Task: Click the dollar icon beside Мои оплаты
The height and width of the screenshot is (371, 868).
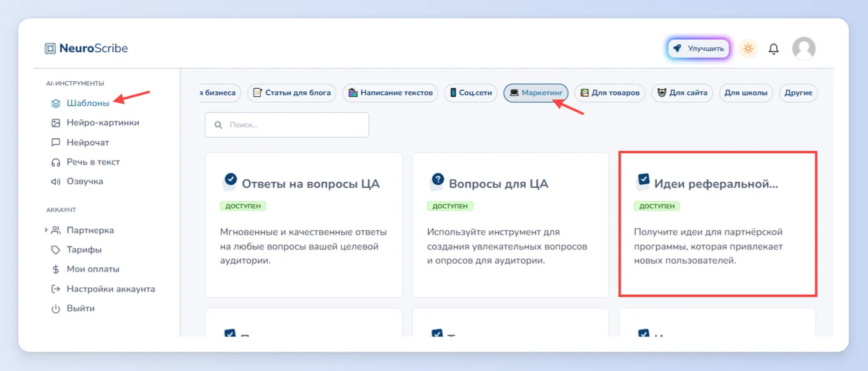Action: pos(55,269)
